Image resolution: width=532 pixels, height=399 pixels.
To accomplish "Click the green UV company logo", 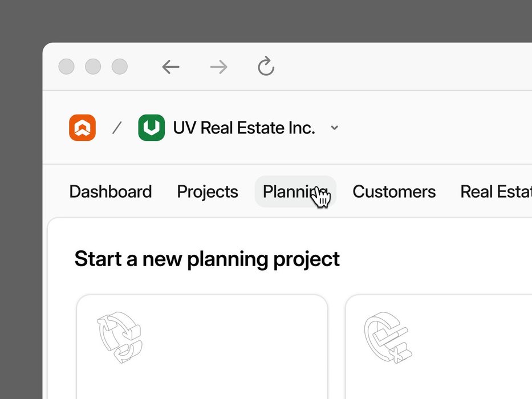I will (x=151, y=128).
